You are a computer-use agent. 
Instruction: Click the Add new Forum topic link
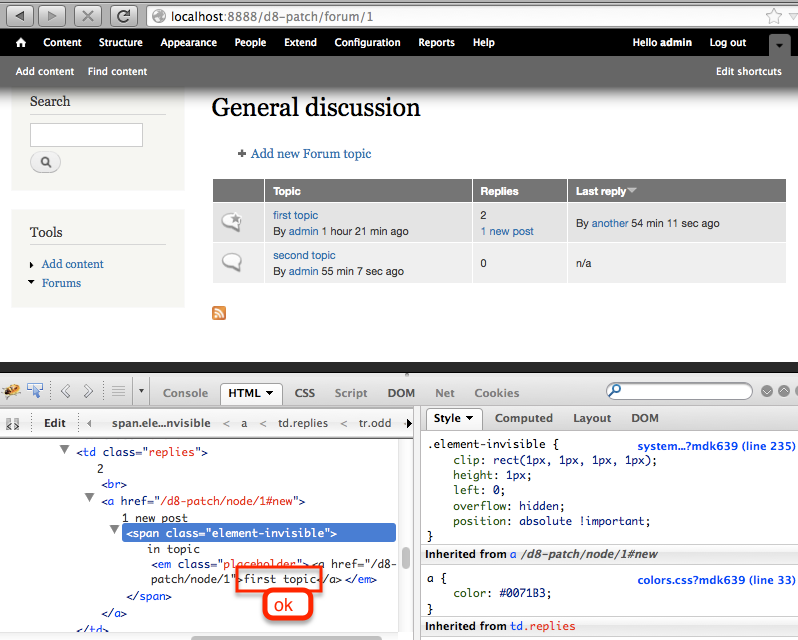click(311, 154)
